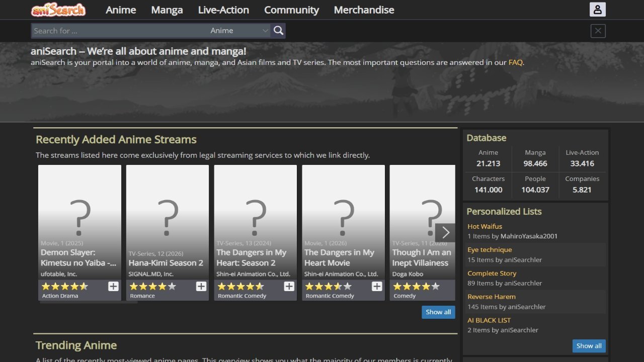This screenshot has height=362, width=644.
Task: Click the aniSearch logo
Action: pyautogui.click(x=58, y=10)
